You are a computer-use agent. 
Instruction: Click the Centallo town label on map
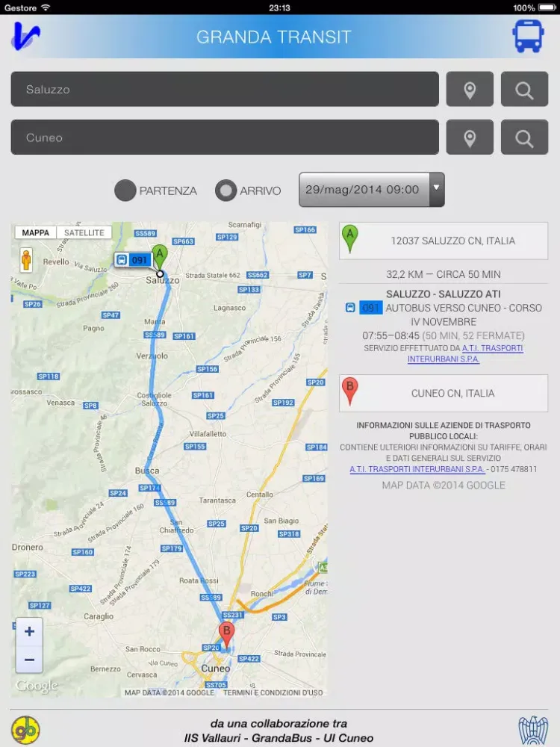pos(260,495)
